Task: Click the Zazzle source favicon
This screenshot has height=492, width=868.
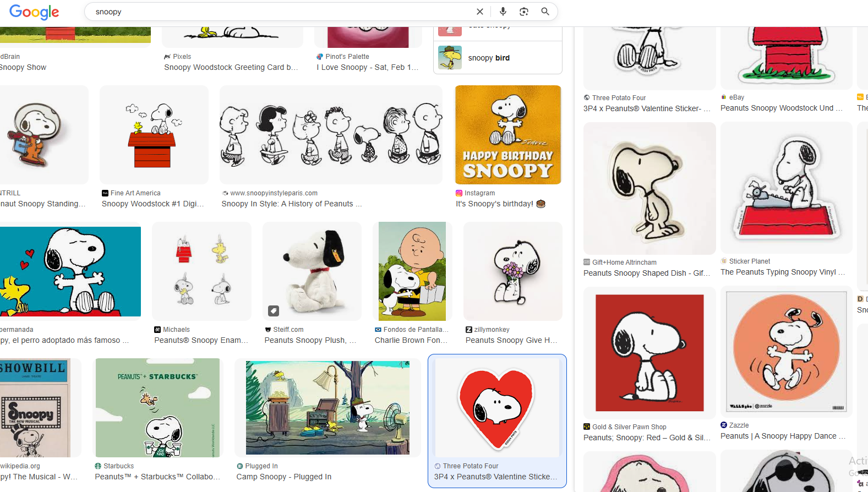Action: pyautogui.click(x=724, y=425)
